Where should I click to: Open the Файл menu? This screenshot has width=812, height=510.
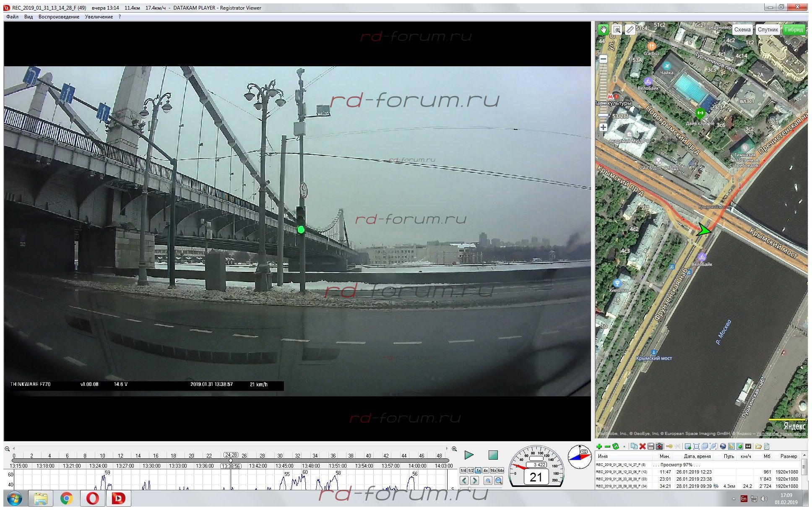point(12,17)
